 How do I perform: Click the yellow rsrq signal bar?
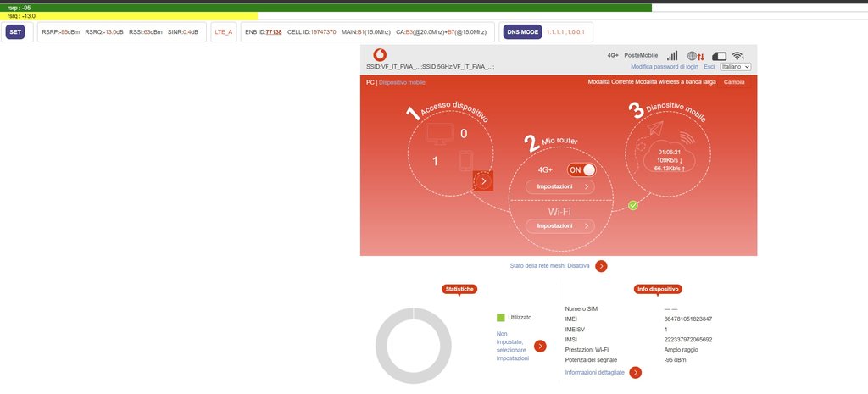pos(129,16)
